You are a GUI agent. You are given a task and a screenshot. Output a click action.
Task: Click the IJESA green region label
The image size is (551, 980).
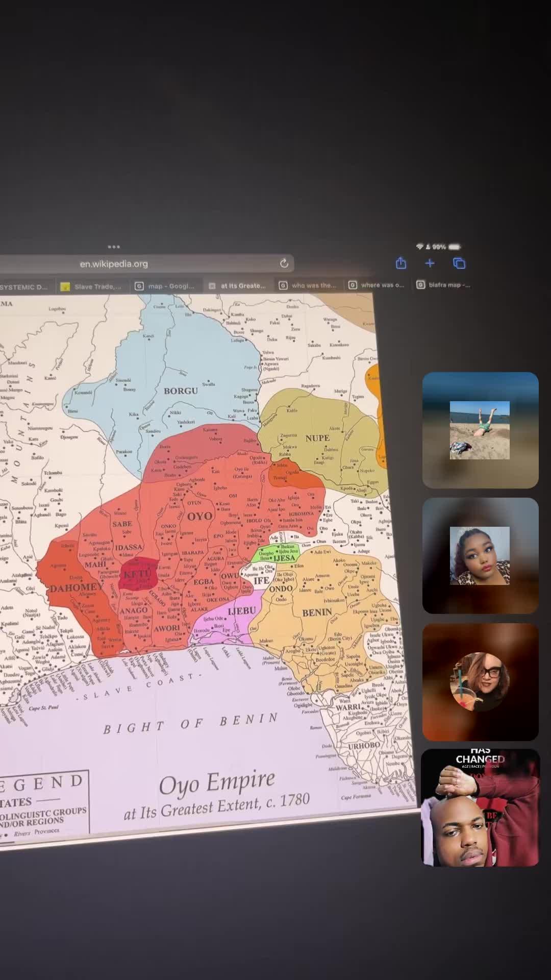(284, 558)
